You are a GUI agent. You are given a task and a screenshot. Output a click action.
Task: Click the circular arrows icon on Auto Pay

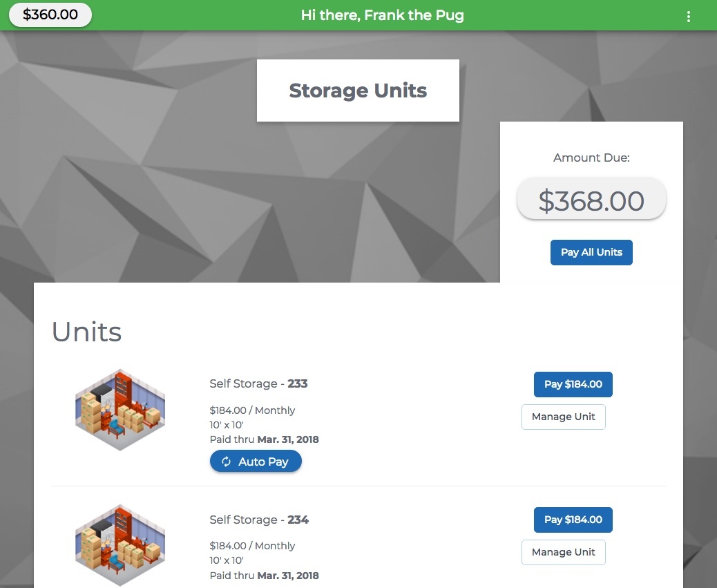[x=227, y=461]
